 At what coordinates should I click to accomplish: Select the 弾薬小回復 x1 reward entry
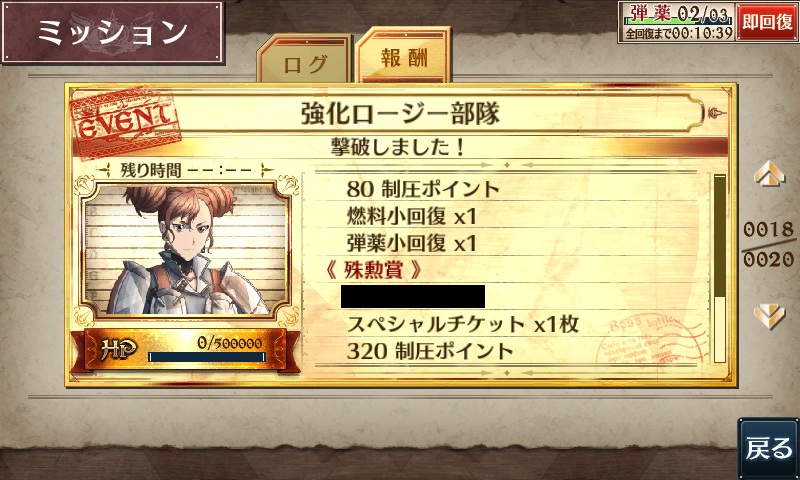pyautogui.click(x=411, y=243)
